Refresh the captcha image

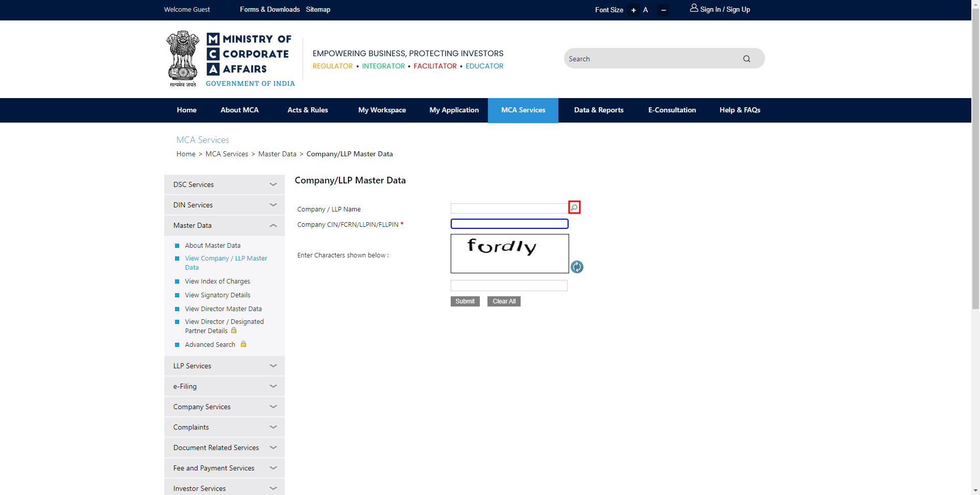point(577,267)
